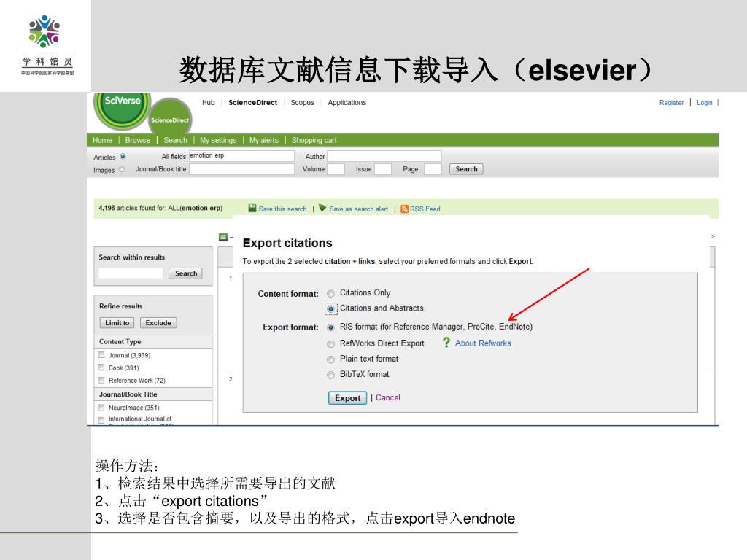Select RIS format export option

tap(330, 327)
